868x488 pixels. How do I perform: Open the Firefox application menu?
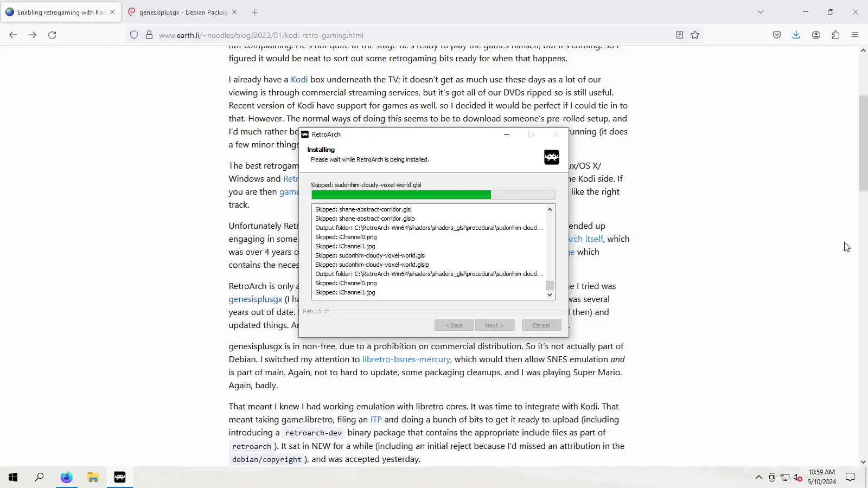[x=855, y=35]
